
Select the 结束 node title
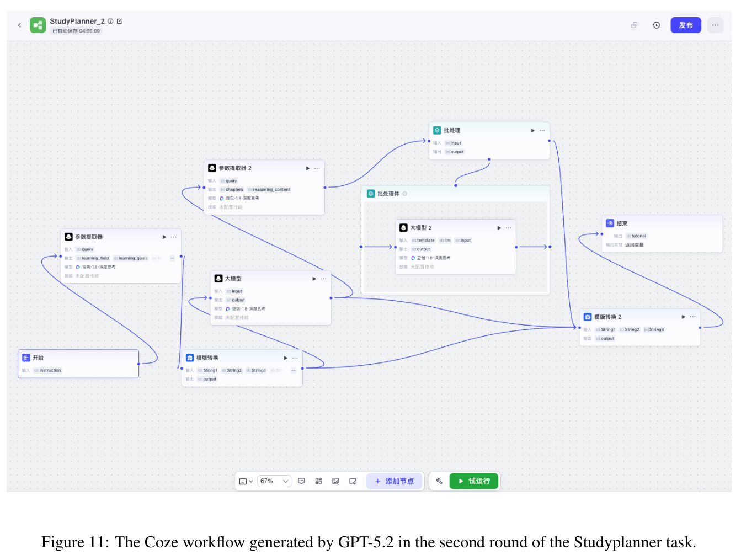pyautogui.click(x=622, y=223)
